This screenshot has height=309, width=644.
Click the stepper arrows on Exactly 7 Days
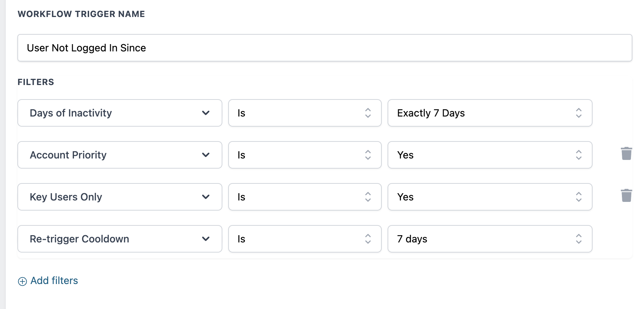click(x=579, y=113)
